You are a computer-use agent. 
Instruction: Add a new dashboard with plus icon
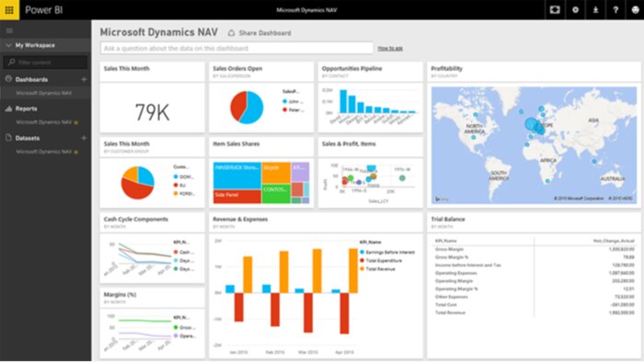pyautogui.click(x=84, y=79)
